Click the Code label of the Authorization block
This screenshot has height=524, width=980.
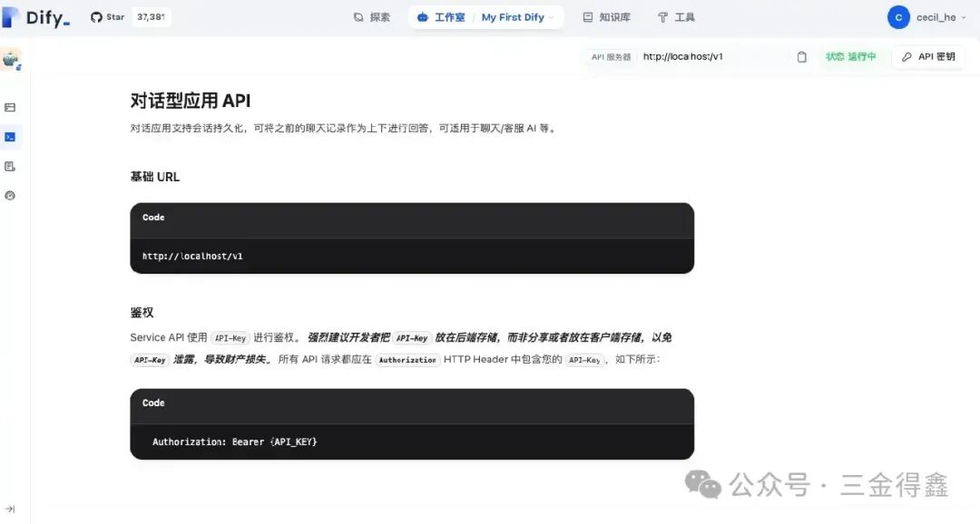[153, 403]
